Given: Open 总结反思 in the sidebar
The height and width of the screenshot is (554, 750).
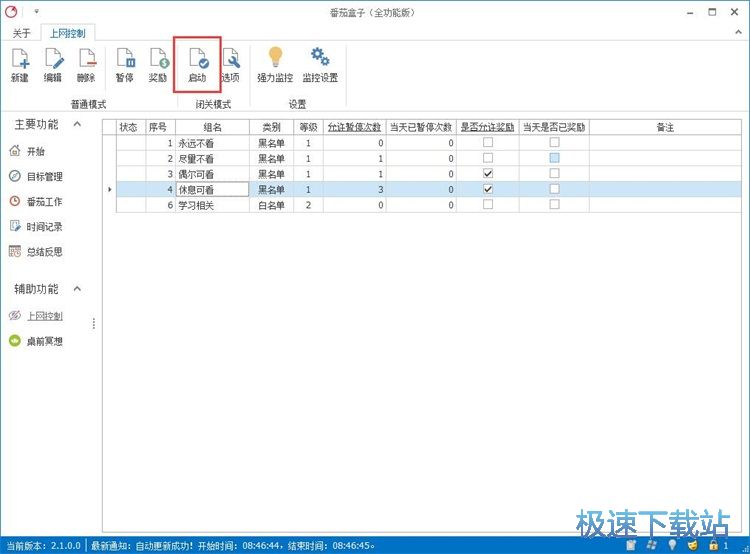Looking at the screenshot, I should point(36,252).
